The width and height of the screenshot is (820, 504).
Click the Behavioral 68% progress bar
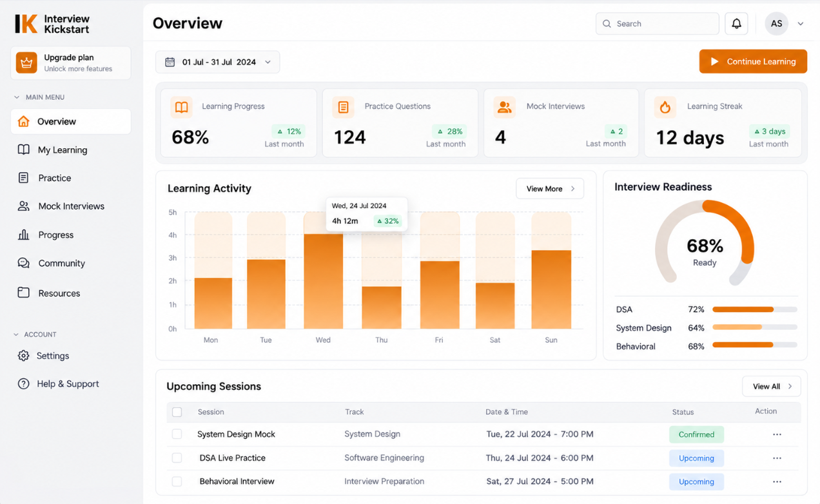pyautogui.click(x=755, y=345)
